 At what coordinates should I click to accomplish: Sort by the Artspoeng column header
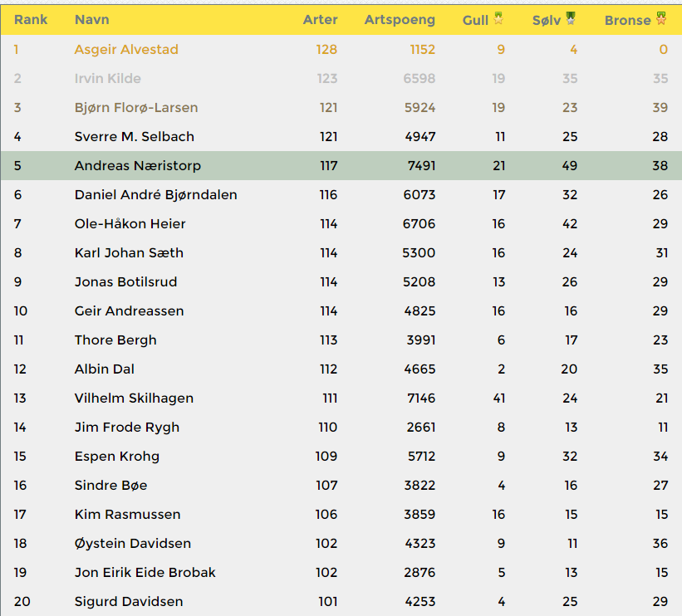click(399, 20)
